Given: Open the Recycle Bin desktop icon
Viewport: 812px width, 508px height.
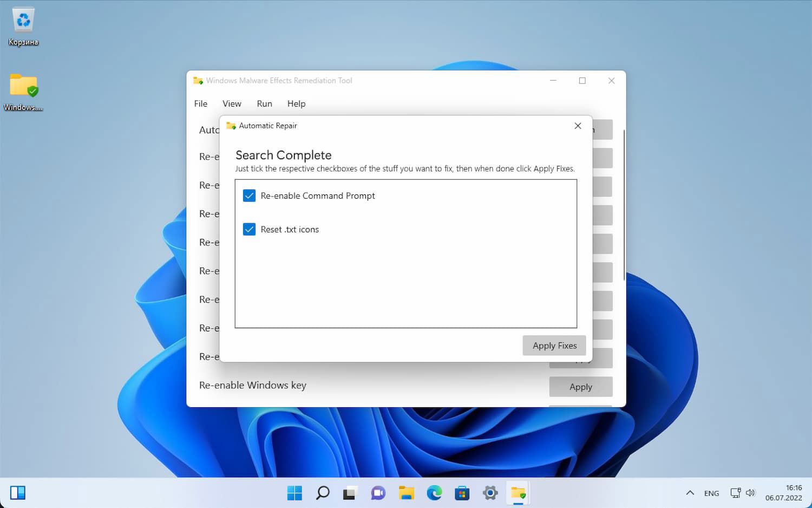Looking at the screenshot, I should tap(23, 27).
